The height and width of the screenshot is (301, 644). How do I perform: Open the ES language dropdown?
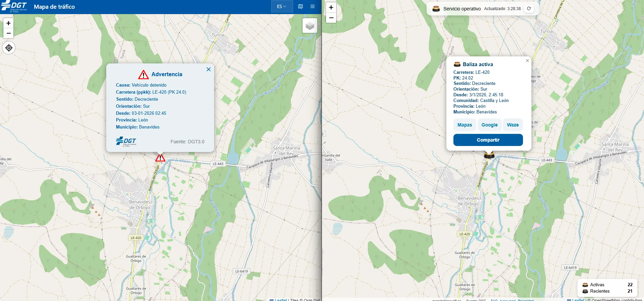282,6
